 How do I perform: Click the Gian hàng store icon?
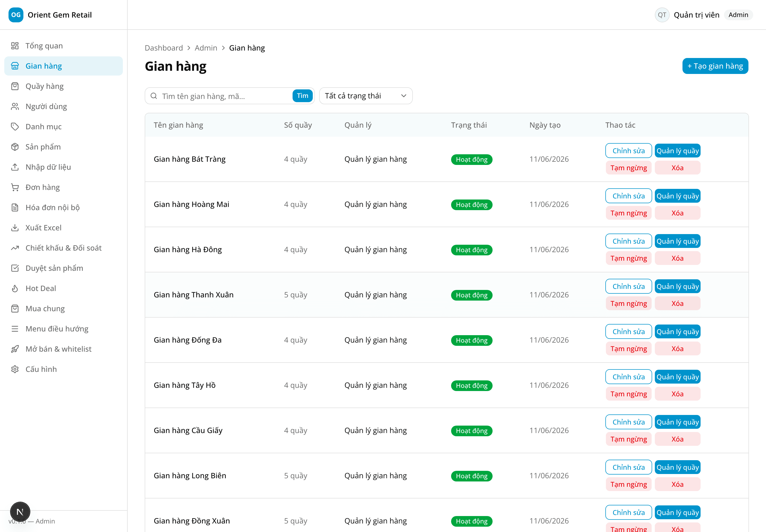click(x=15, y=66)
